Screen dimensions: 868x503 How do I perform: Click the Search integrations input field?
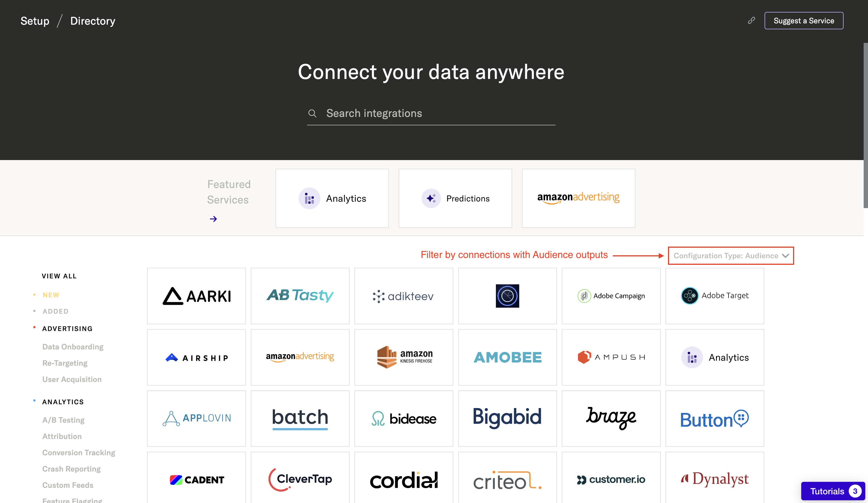(x=431, y=113)
